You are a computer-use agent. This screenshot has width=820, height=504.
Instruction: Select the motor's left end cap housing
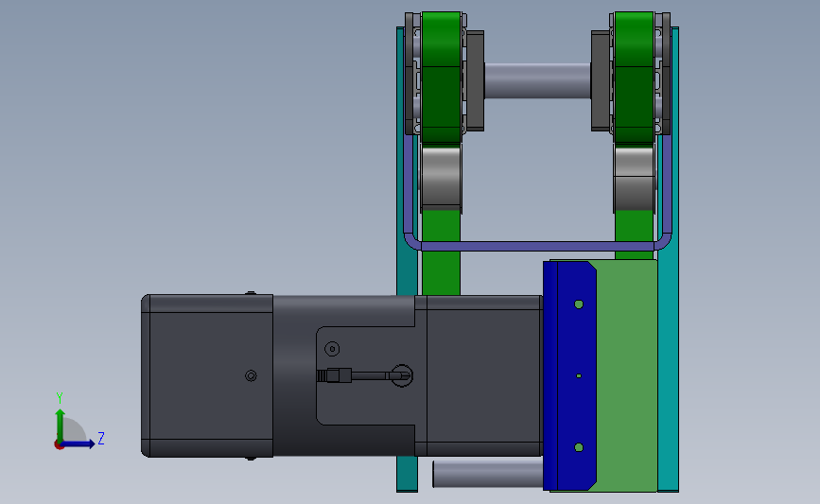[x=207, y=375]
